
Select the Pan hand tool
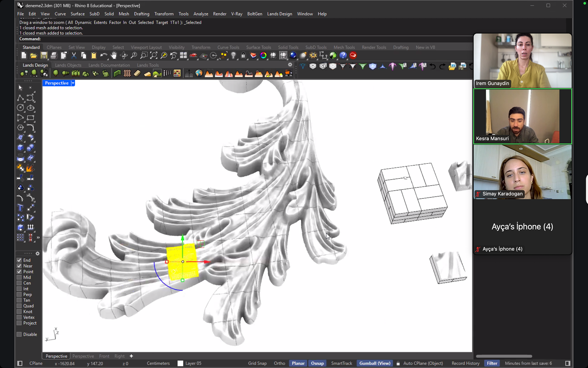[x=114, y=56]
